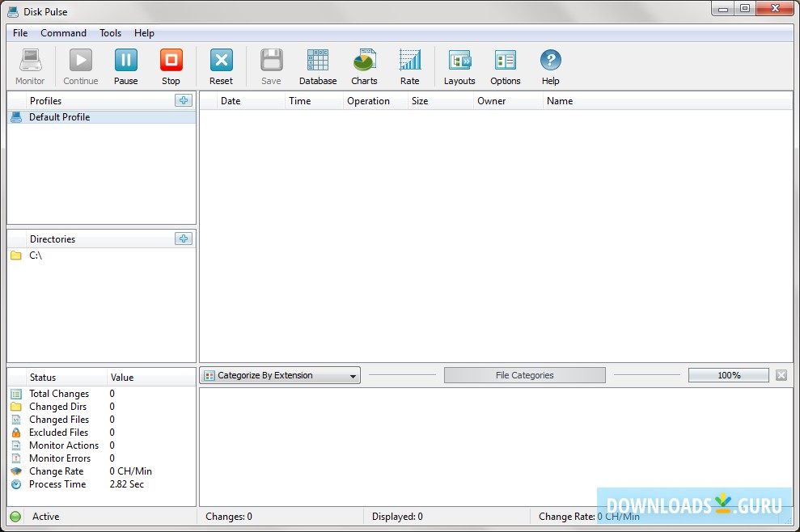Click the Continue toolbar button
Viewport: 800px width, 532px height.
[x=81, y=66]
